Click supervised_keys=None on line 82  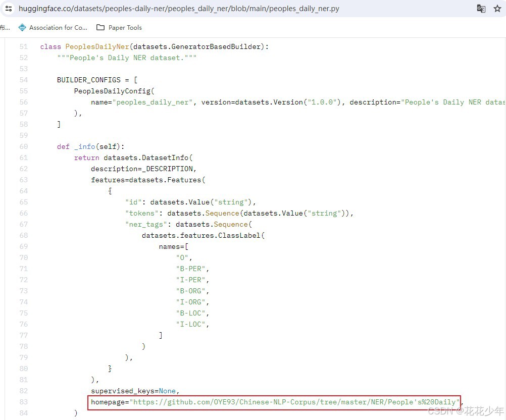click(135, 391)
